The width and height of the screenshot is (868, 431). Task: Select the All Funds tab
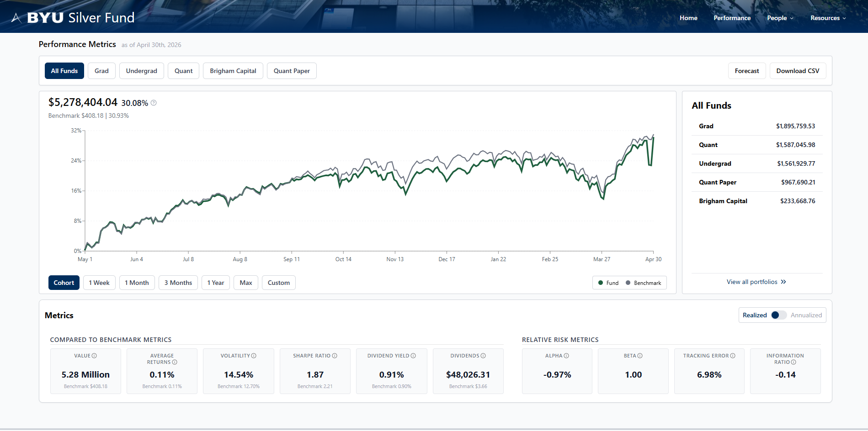[64, 71]
